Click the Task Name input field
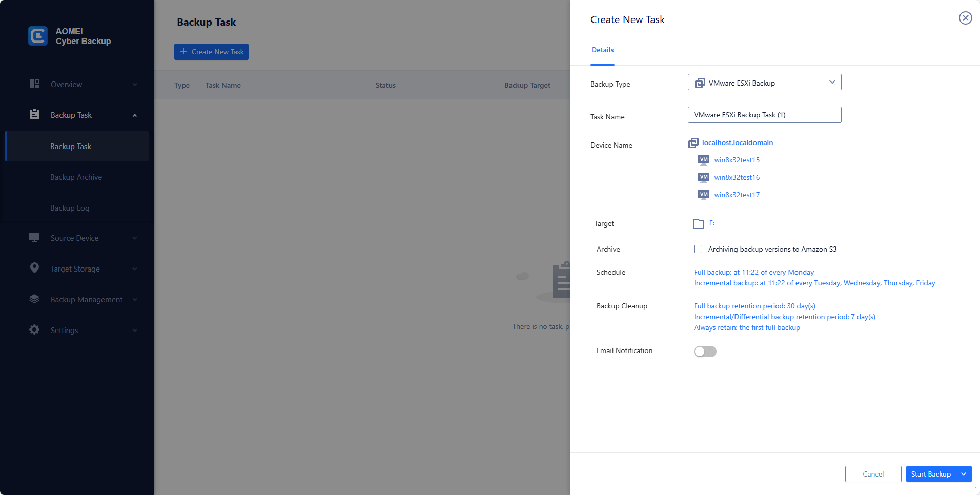Screen dimensions: 980x495 [765, 115]
